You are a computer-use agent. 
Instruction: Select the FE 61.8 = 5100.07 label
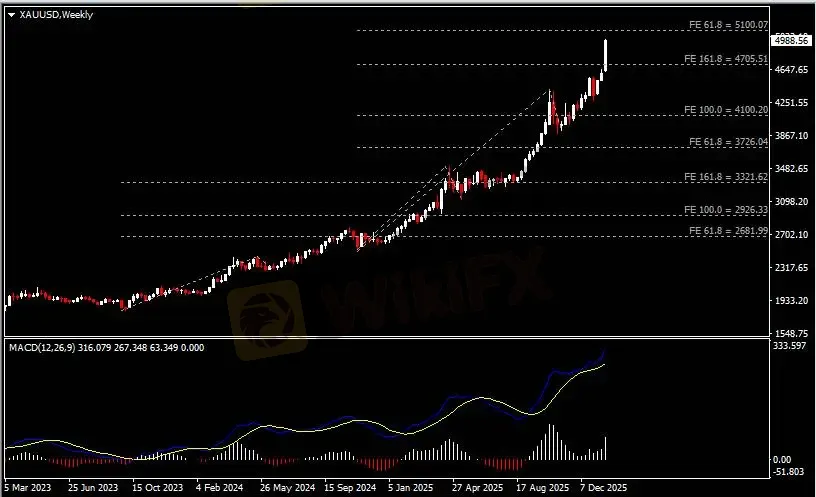[x=728, y=24]
